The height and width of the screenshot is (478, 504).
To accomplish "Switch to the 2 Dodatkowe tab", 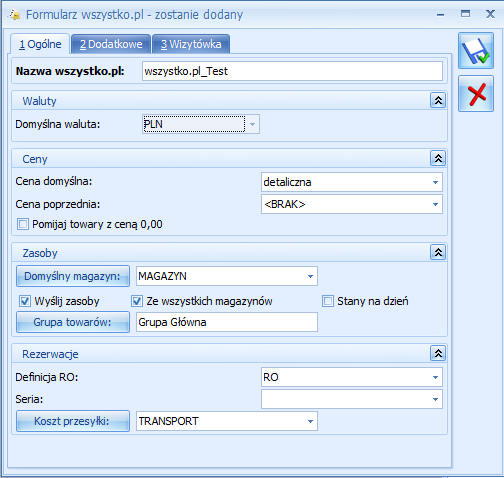I will [x=111, y=44].
